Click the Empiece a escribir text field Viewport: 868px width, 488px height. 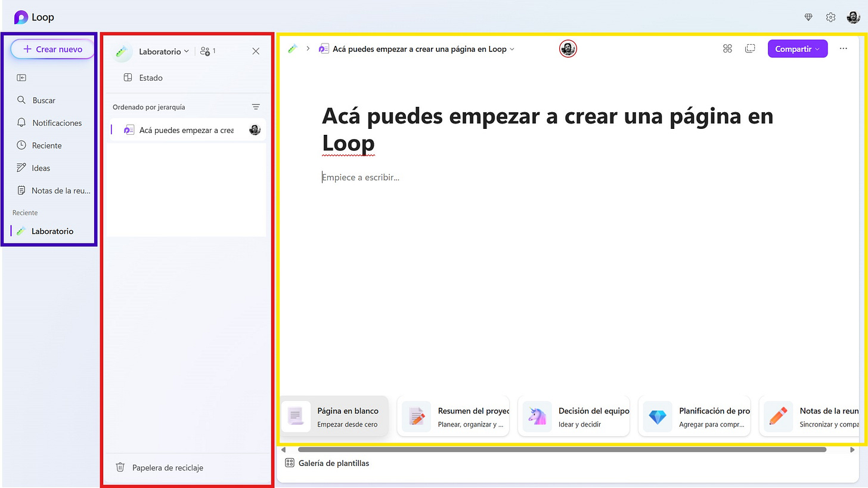(361, 177)
